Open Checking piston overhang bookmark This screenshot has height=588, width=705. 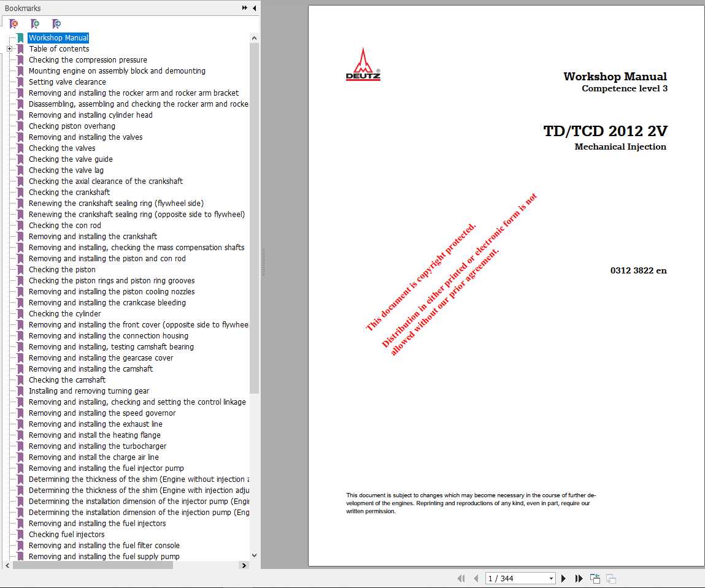[x=72, y=126]
